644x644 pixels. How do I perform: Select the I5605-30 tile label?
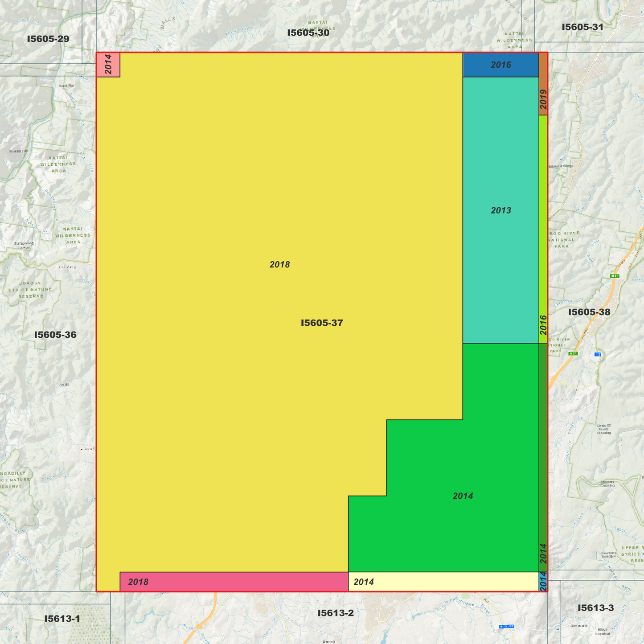pos(309,33)
